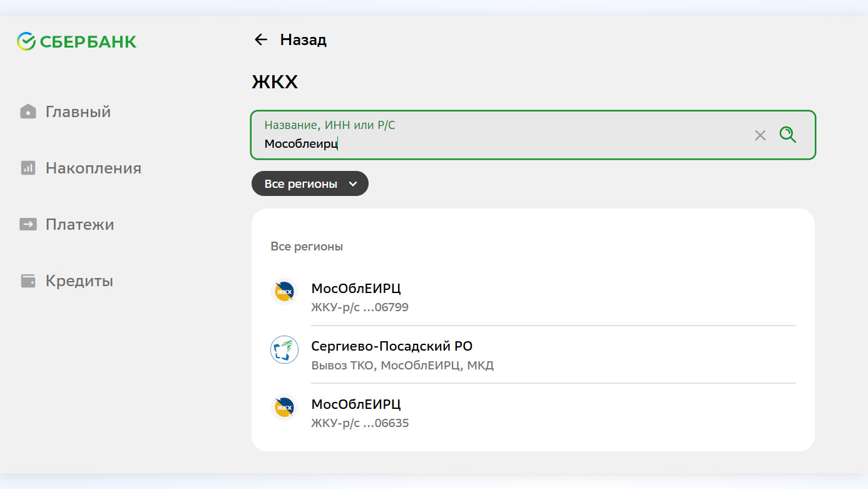
Task: Open Платежи menu label
Action: click(x=79, y=225)
